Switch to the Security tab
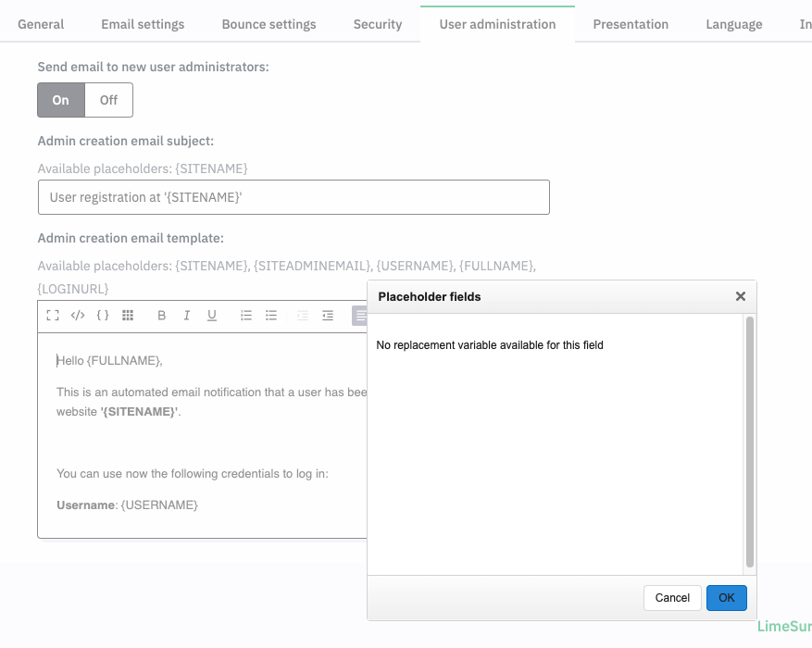The width and height of the screenshot is (812, 648). click(x=378, y=24)
